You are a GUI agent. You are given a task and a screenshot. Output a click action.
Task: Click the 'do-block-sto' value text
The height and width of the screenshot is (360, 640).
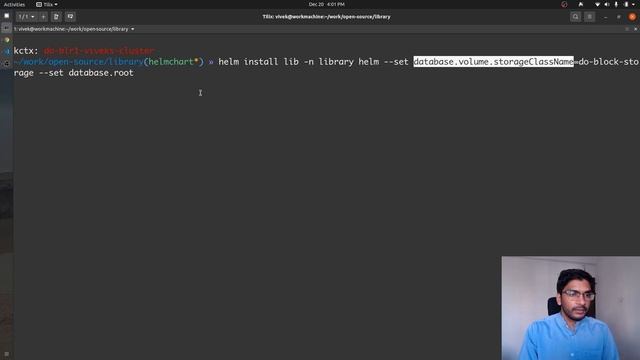tap(609, 62)
